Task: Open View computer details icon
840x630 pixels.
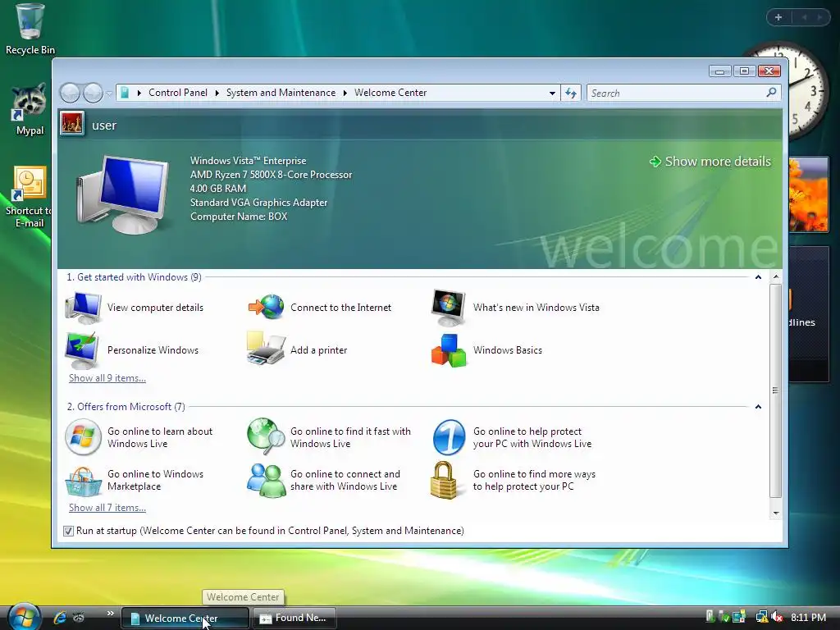Action: click(x=83, y=308)
